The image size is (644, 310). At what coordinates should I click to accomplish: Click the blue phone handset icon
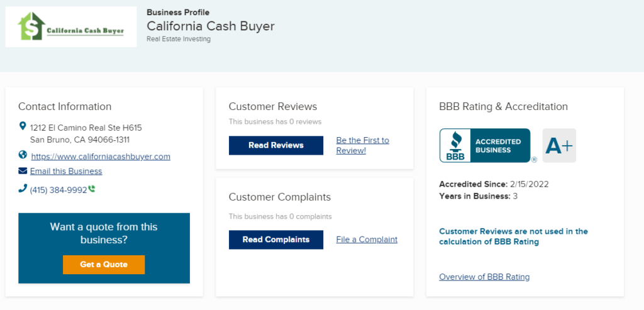pos(23,189)
